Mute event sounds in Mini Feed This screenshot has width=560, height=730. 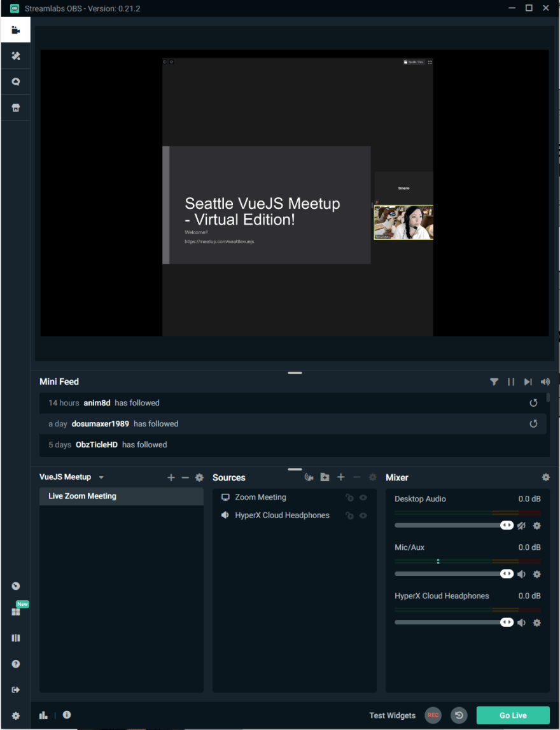click(545, 382)
